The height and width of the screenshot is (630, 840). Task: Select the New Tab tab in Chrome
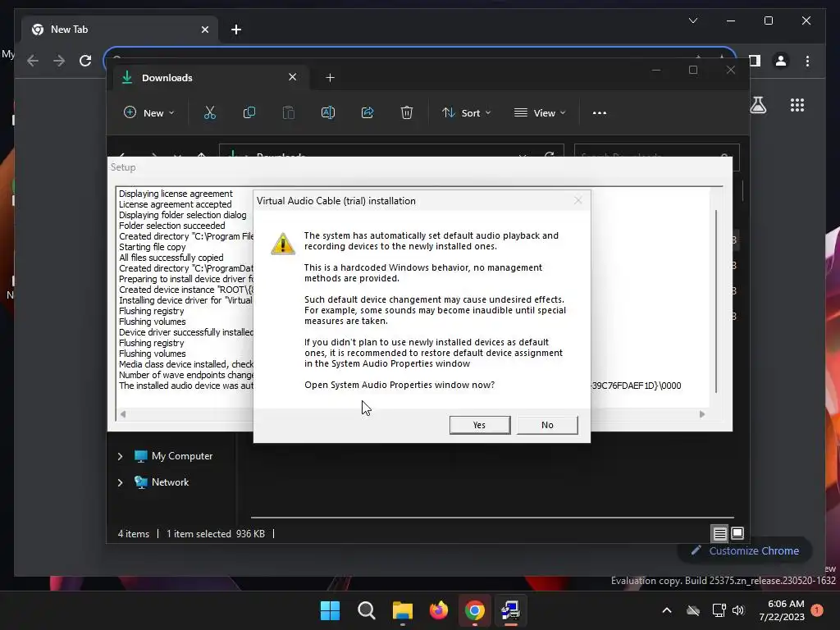click(120, 30)
